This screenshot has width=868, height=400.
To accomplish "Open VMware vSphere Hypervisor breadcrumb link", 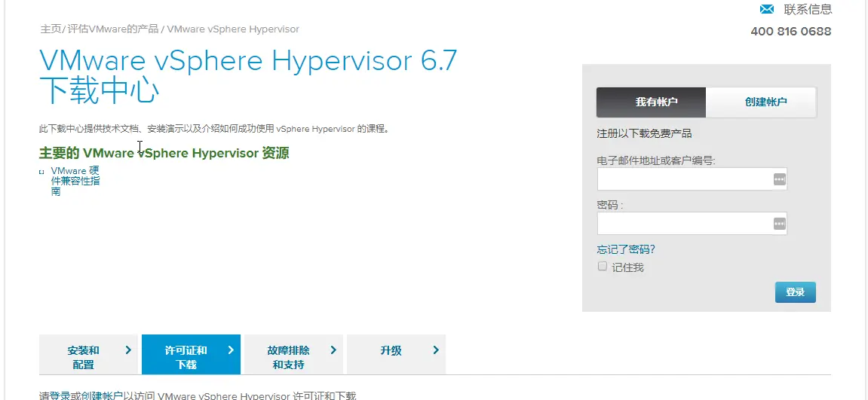I will point(233,29).
